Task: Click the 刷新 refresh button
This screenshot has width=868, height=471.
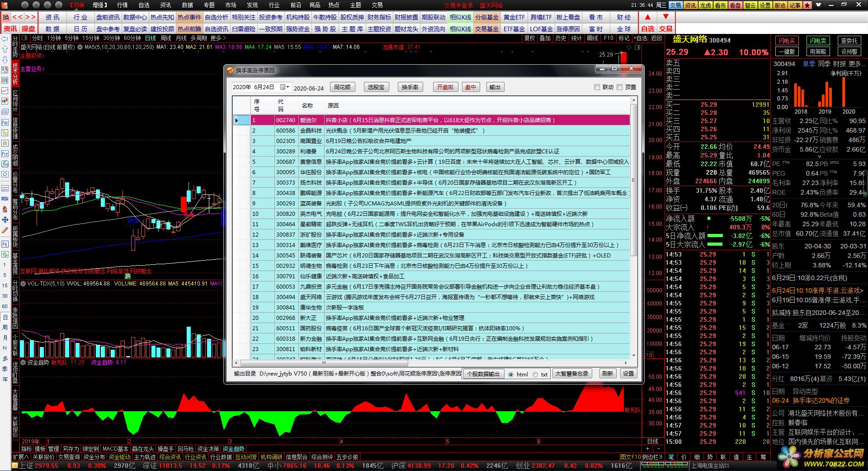Action: pyautogui.click(x=607, y=374)
